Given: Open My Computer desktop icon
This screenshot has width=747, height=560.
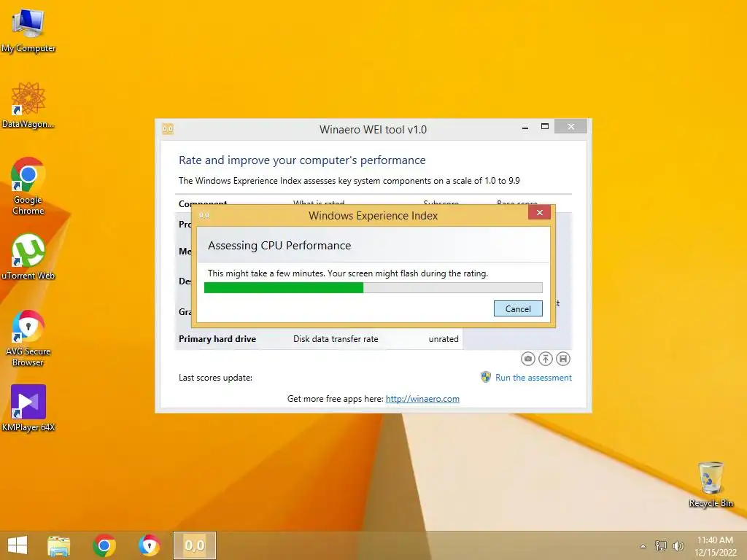Looking at the screenshot, I should pos(28,29).
